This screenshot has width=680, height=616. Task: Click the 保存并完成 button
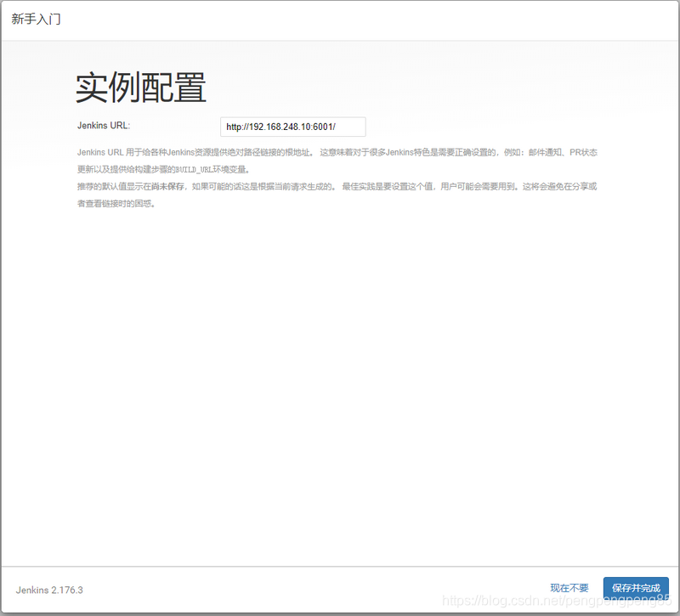pyautogui.click(x=636, y=588)
